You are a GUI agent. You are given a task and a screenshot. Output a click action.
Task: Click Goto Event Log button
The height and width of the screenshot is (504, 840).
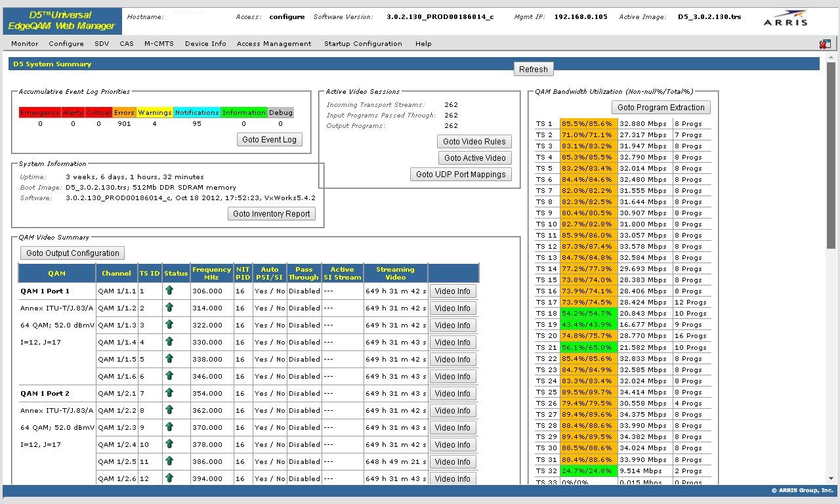tap(269, 140)
